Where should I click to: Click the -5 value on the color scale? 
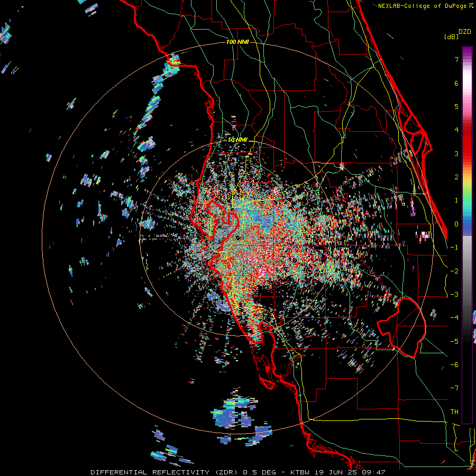click(x=454, y=342)
